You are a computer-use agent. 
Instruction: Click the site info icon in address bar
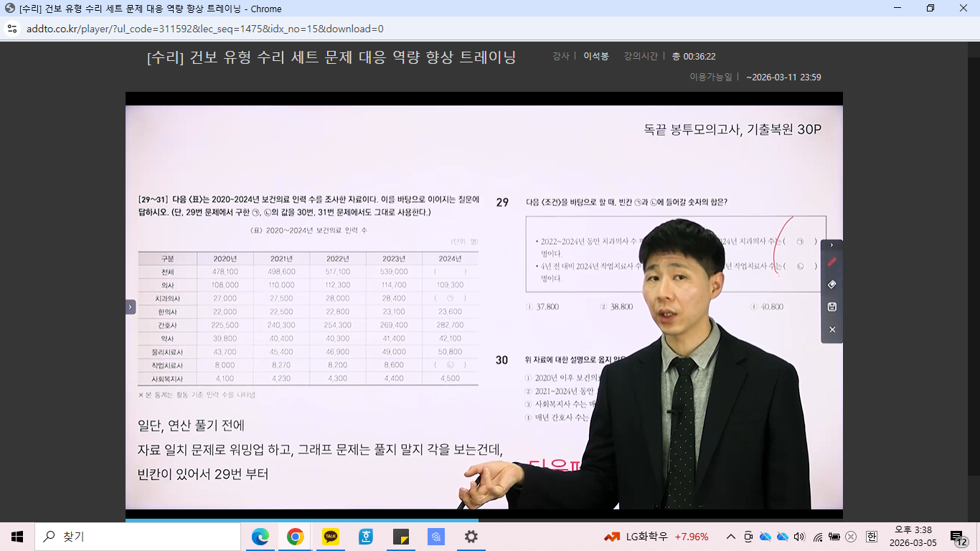[12, 29]
